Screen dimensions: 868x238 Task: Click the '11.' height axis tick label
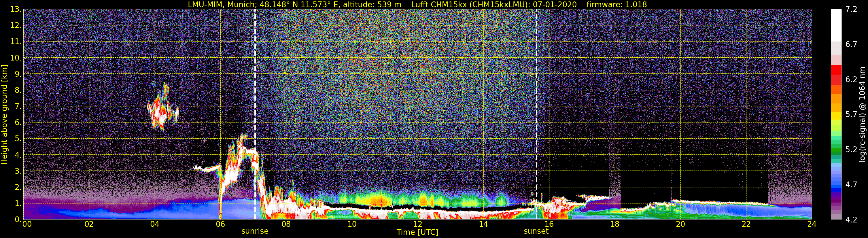pyautogui.click(x=16, y=41)
